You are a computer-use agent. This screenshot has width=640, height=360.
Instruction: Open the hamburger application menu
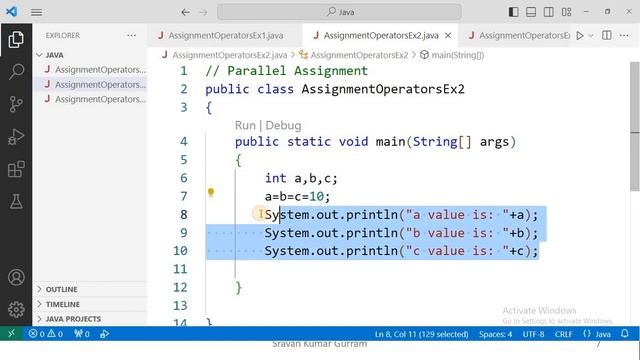36,12
